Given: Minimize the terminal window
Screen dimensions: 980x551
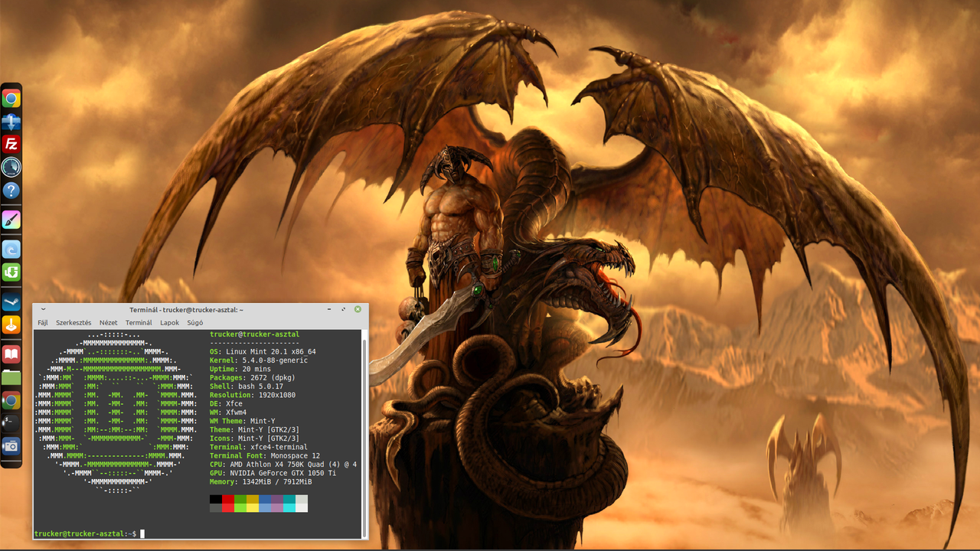Looking at the screenshot, I should pyautogui.click(x=328, y=309).
